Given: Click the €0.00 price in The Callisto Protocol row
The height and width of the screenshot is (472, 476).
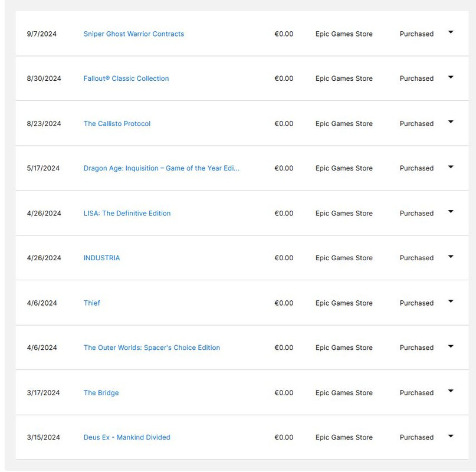Looking at the screenshot, I should tap(284, 123).
